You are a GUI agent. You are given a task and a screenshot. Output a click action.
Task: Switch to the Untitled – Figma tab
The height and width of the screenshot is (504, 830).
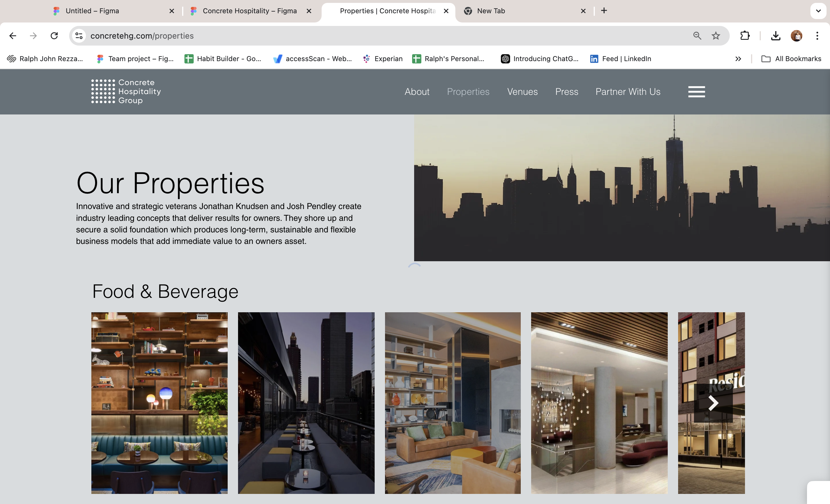click(92, 11)
